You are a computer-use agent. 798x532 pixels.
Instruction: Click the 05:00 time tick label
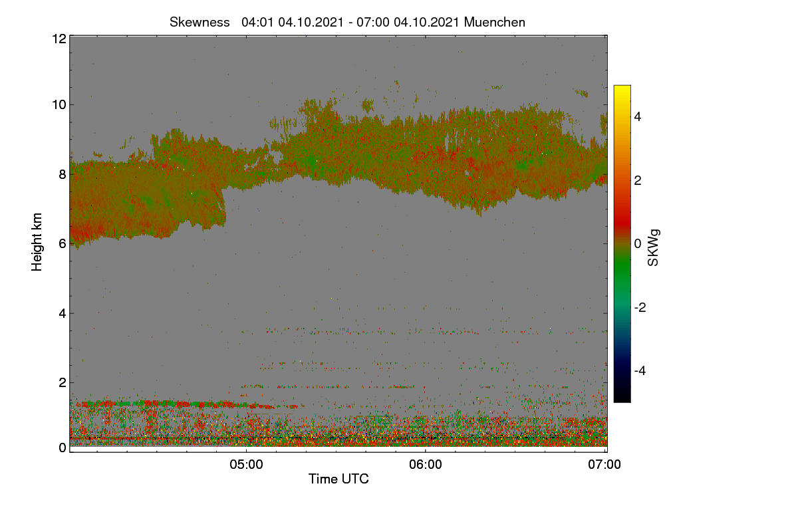point(246,465)
